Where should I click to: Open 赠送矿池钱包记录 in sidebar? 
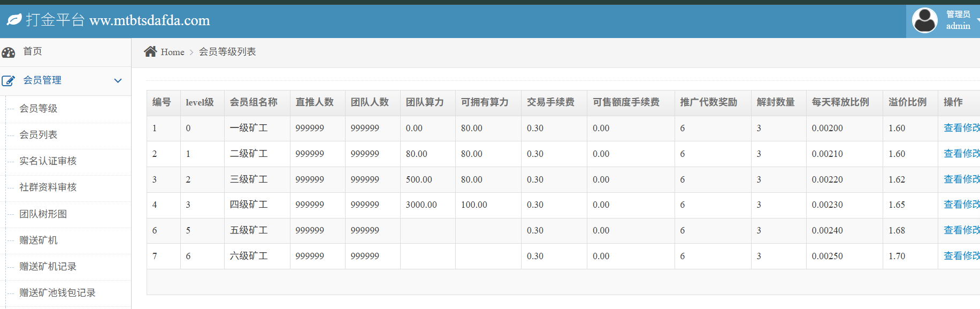(x=58, y=293)
